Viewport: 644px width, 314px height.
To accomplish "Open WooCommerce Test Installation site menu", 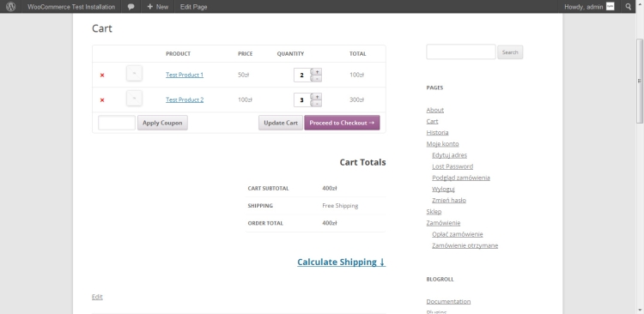I will click(x=71, y=7).
